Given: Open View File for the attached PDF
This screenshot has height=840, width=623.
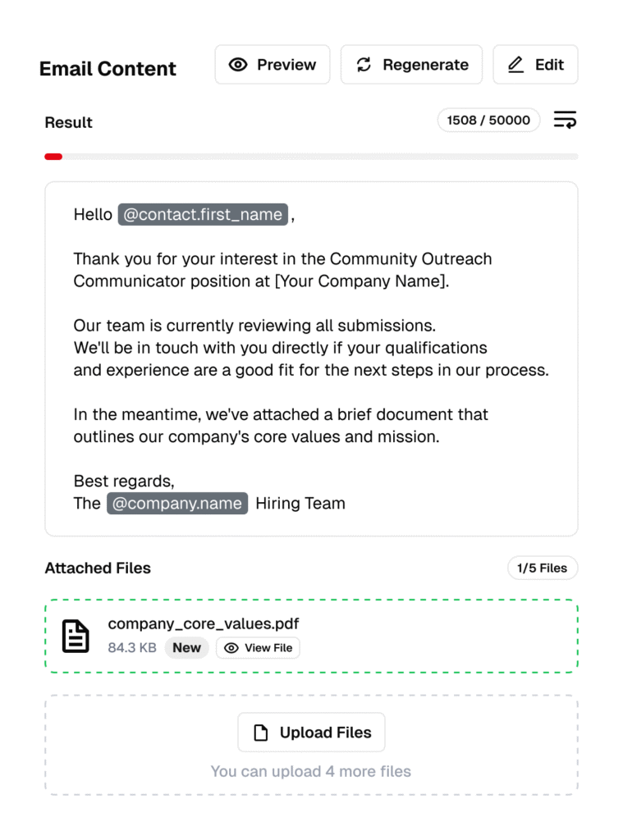Looking at the screenshot, I should pos(259,648).
